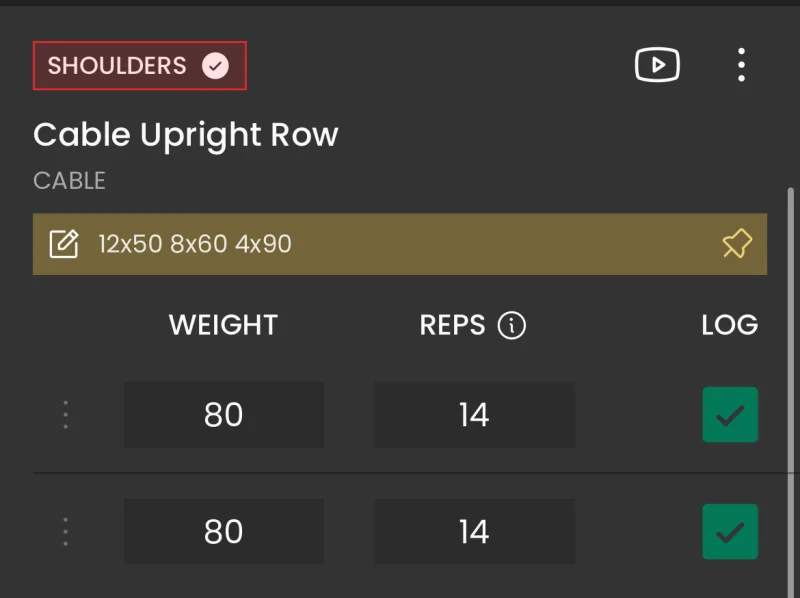The image size is (800, 598).
Task: Open the exercise video tutorial icon
Action: pyautogui.click(x=657, y=65)
